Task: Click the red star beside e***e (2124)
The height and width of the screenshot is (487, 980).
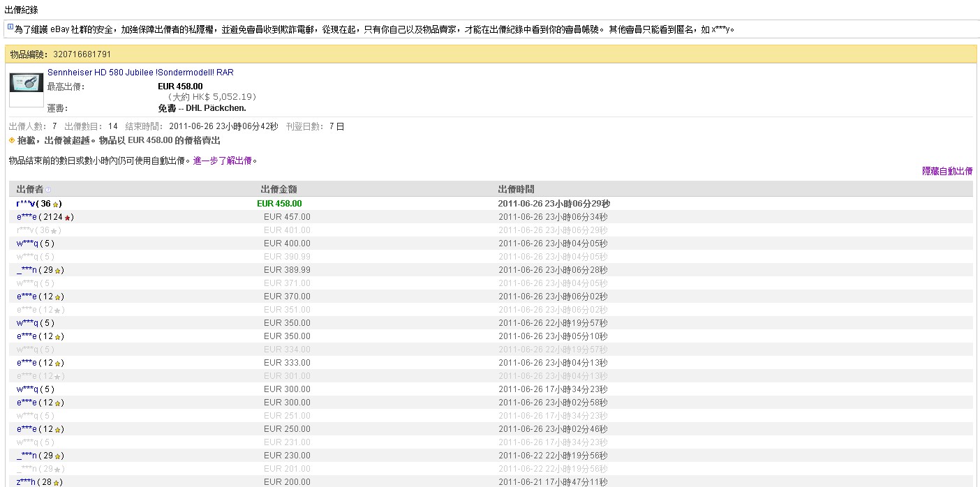Action: tap(68, 217)
